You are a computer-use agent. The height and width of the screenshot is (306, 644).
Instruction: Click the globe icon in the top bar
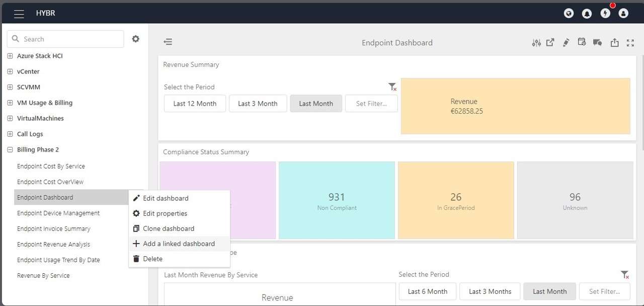(x=569, y=14)
